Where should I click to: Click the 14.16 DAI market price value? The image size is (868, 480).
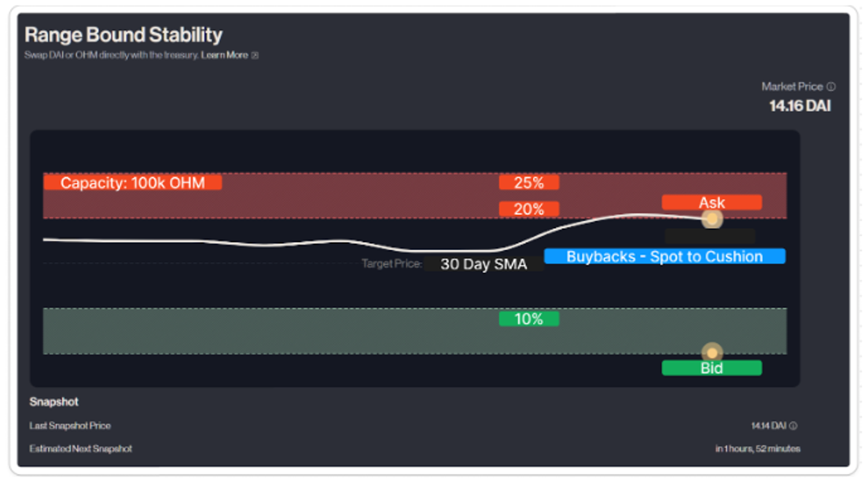coord(800,106)
